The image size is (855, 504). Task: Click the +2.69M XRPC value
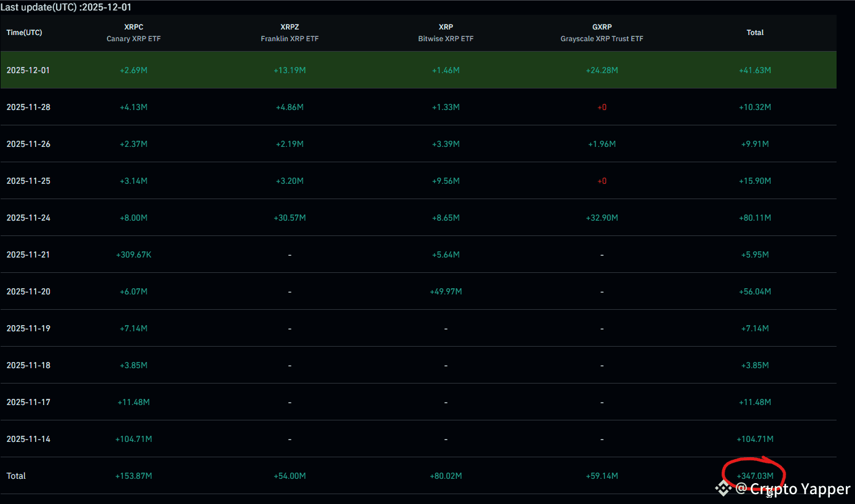[x=133, y=70]
